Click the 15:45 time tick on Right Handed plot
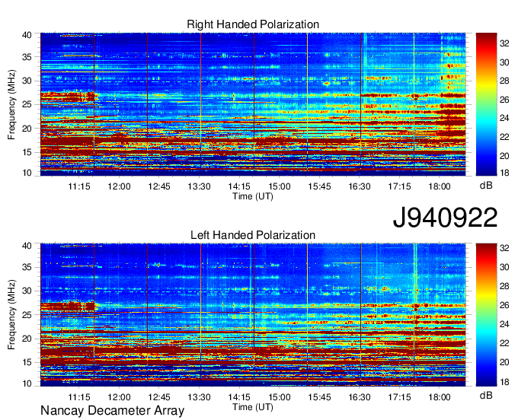This screenshot has height=420, width=518. (x=319, y=186)
